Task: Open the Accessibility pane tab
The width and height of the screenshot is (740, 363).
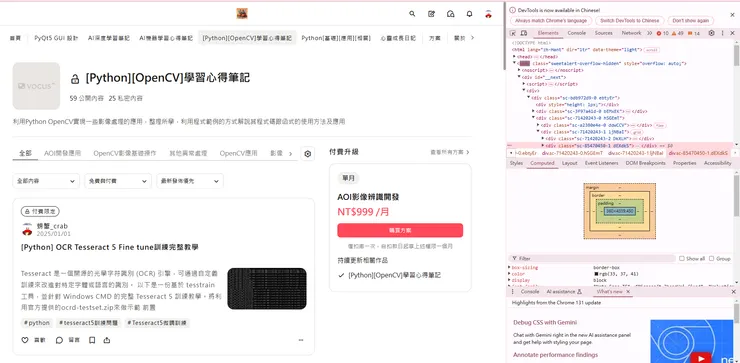Action: 717,163
